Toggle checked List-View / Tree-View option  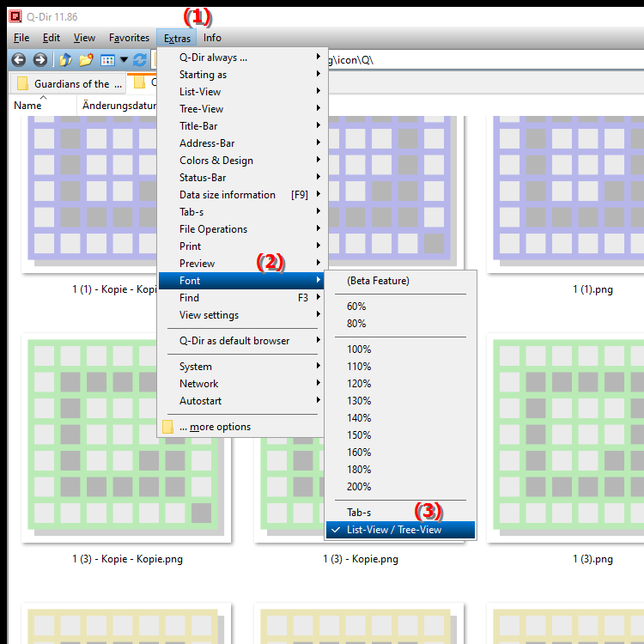point(400,531)
